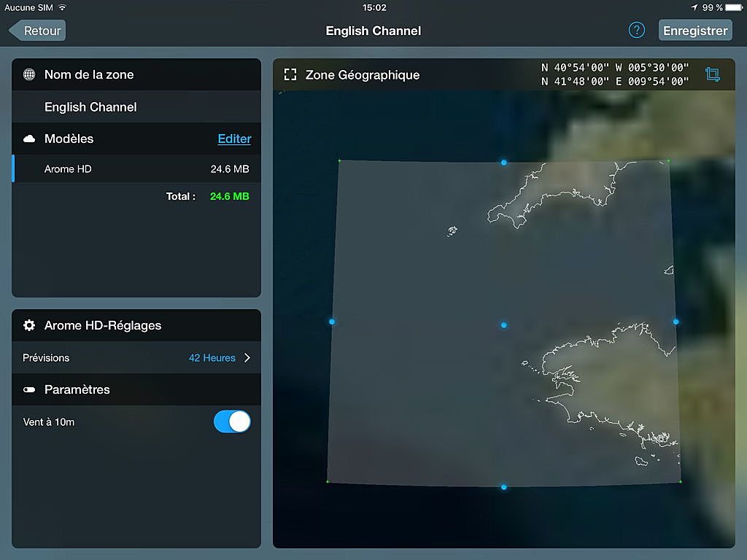Image resolution: width=747 pixels, height=560 pixels.
Task: Tap the crop zone icon
Action: (713, 74)
